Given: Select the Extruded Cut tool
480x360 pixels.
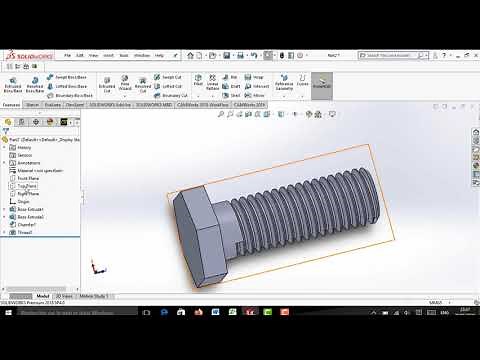Looking at the screenshot, I should 107,85.
